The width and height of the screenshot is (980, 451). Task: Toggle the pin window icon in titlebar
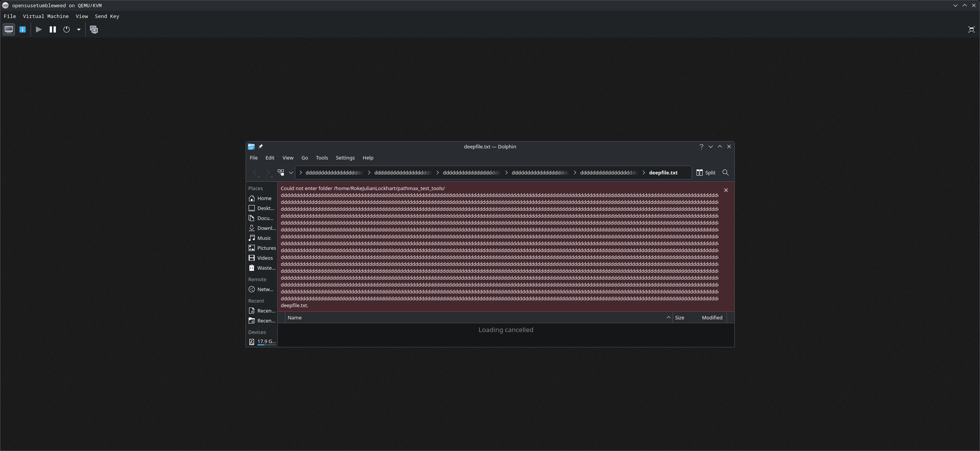[x=260, y=147]
